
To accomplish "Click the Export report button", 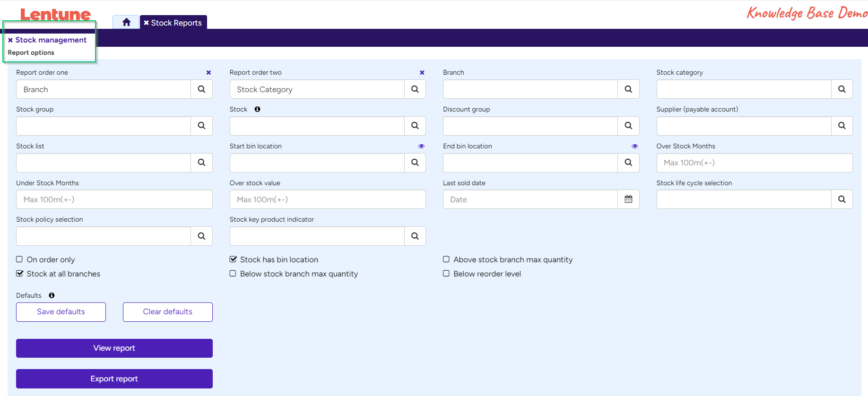I will (x=114, y=379).
